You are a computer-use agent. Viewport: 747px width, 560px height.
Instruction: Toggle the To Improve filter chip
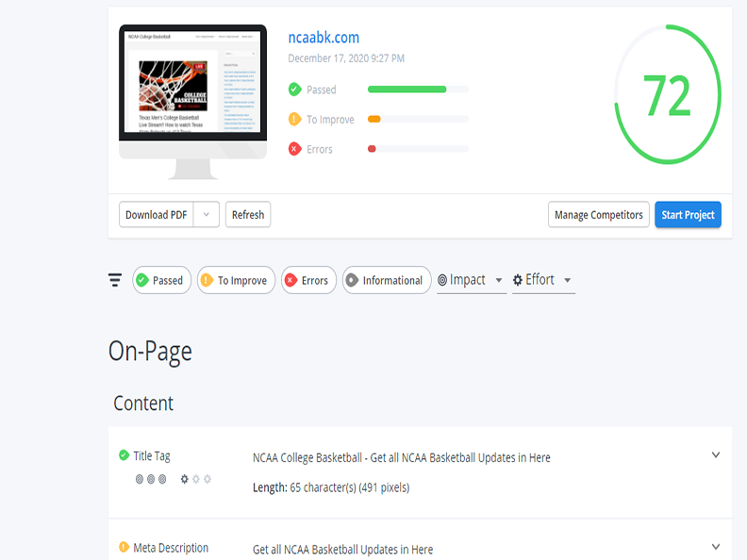[236, 280]
